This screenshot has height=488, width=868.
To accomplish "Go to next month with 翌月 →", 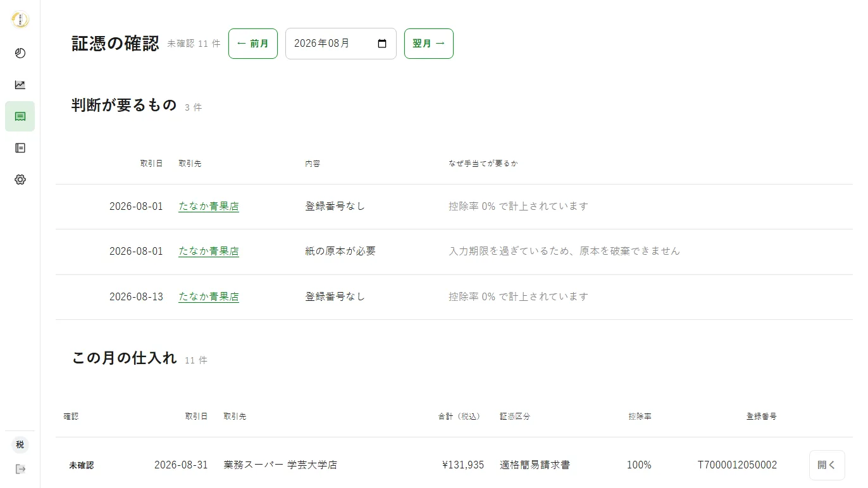I will (x=429, y=44).
